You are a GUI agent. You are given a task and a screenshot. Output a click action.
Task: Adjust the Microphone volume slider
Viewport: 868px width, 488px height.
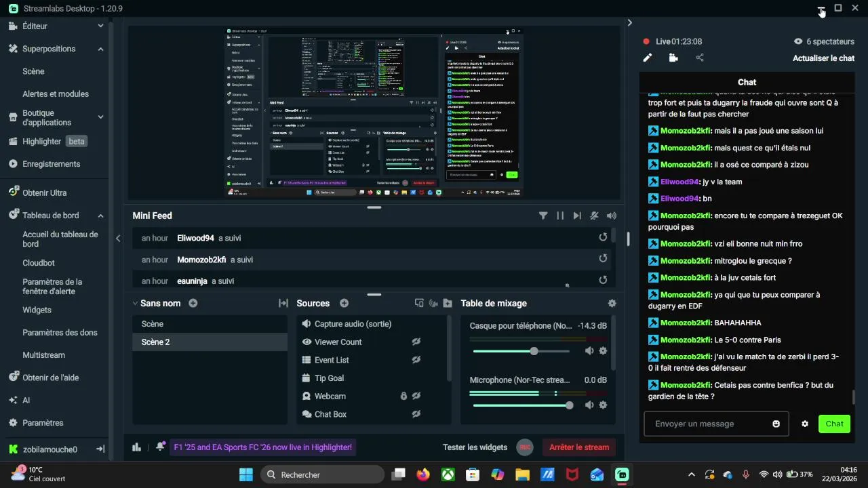(521, 405)
